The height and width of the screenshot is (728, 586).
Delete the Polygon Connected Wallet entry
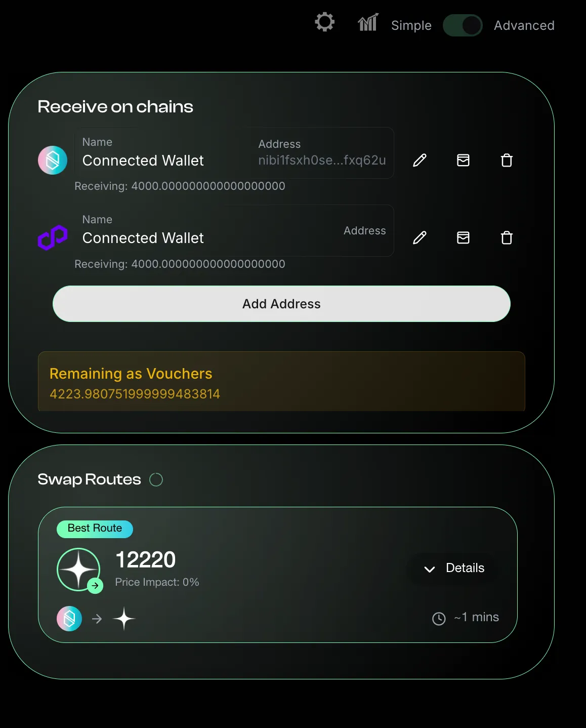[x=507, y=238]
